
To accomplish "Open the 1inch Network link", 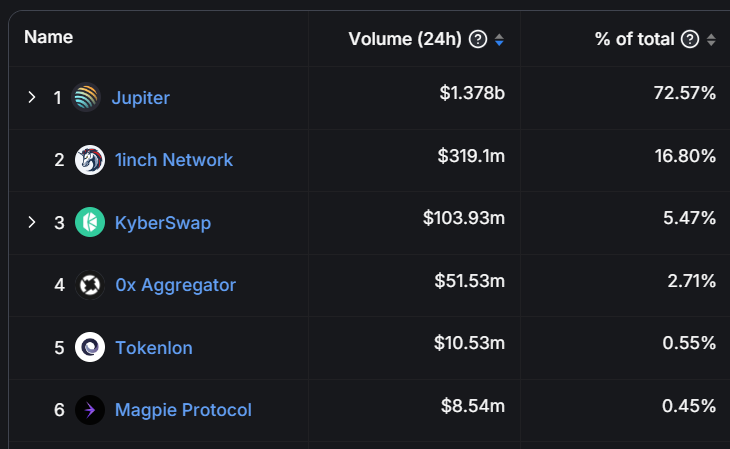I will point(174,160).
